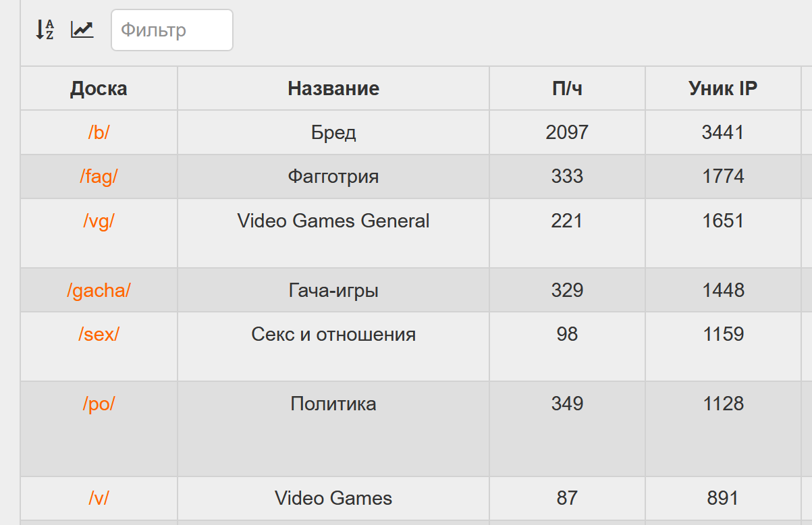Click the 2097 posts-per-hour value

(x=567, y=132)
